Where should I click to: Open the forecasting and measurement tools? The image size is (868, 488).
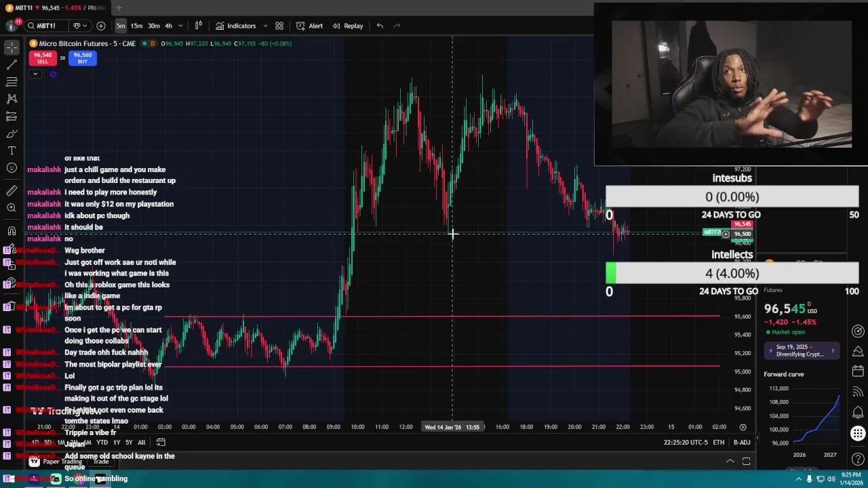12,117
